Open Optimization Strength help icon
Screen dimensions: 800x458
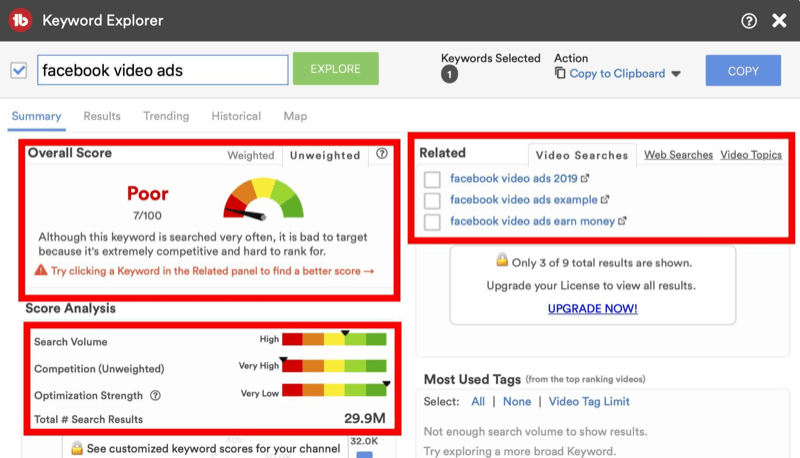[155, 395]
